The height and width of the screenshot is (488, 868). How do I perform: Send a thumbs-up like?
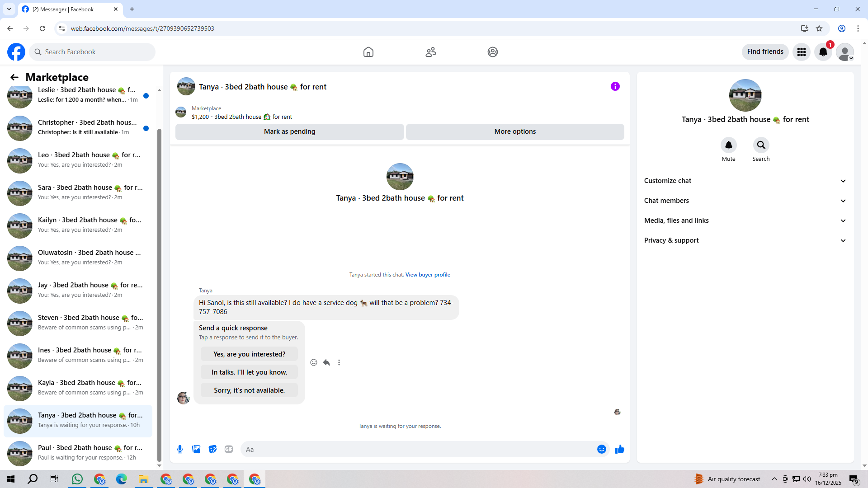(x=620, y=449)
